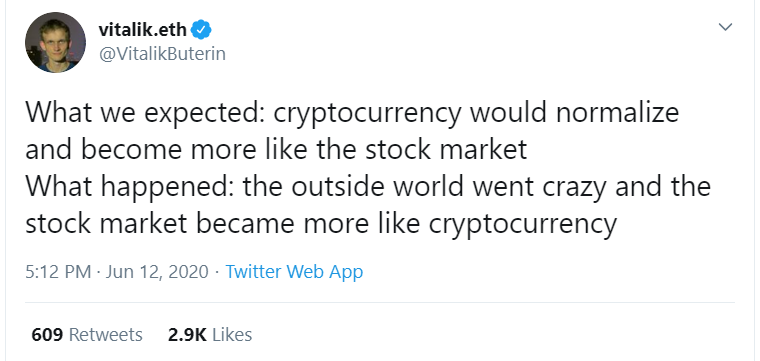Select the 'What we expected' tweet line
The image size is (760, 361).
(x=352, y=113)
